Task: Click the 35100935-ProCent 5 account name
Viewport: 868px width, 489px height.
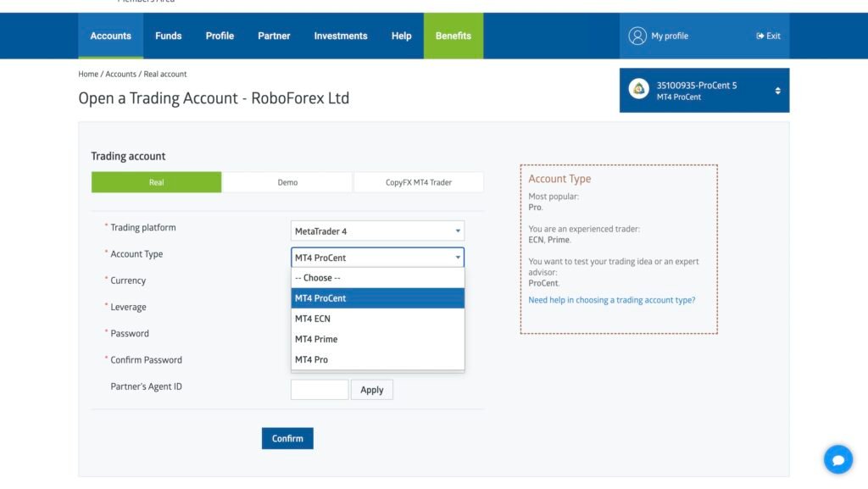Action: pos(697,86)
